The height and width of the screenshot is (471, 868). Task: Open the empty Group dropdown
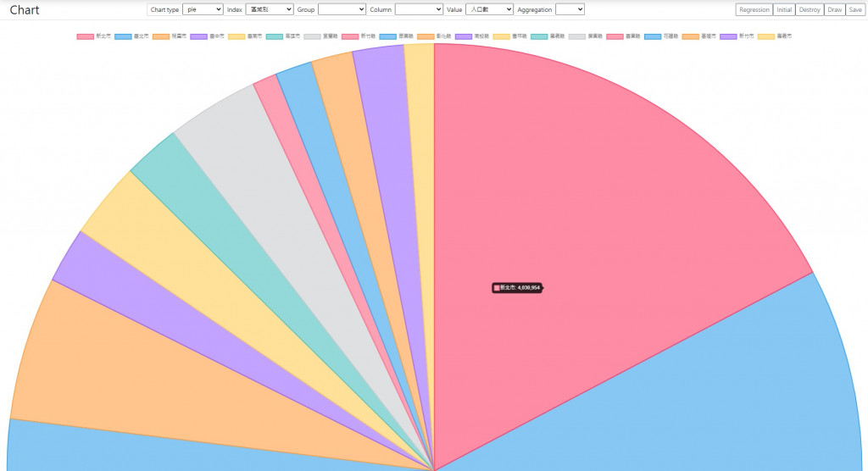point(342,9)
